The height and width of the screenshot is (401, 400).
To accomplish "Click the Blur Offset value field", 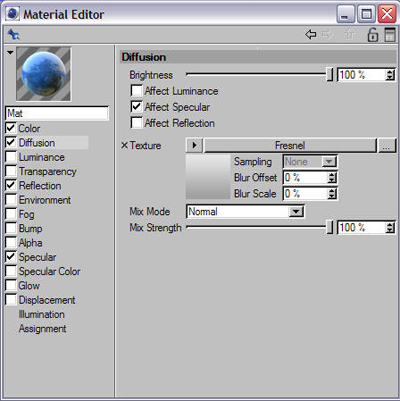I will click(x=305, y=178).
